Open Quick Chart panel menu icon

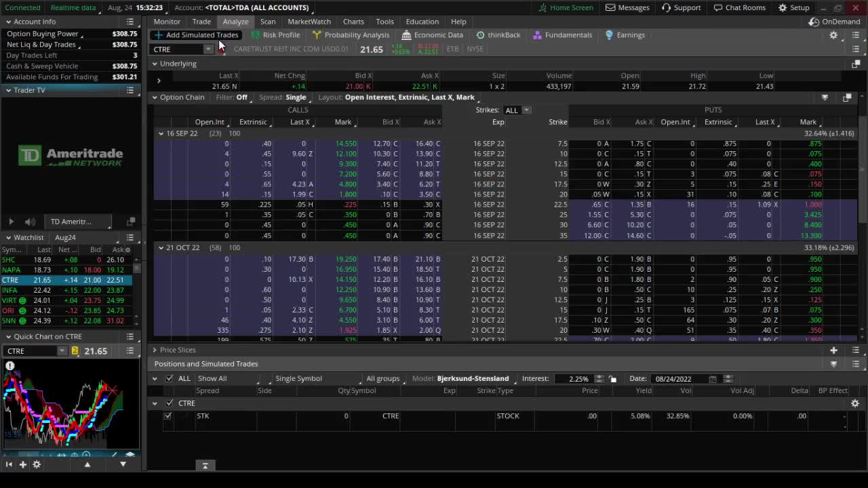(130, 336)
